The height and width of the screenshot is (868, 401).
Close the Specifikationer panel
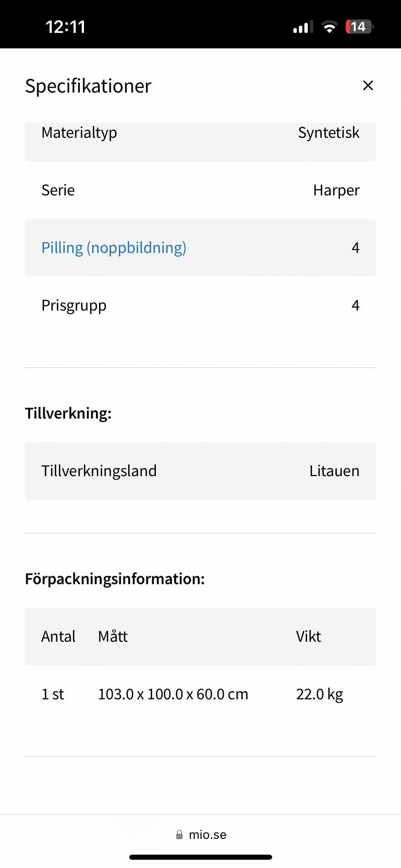click(x=368, y=86)
